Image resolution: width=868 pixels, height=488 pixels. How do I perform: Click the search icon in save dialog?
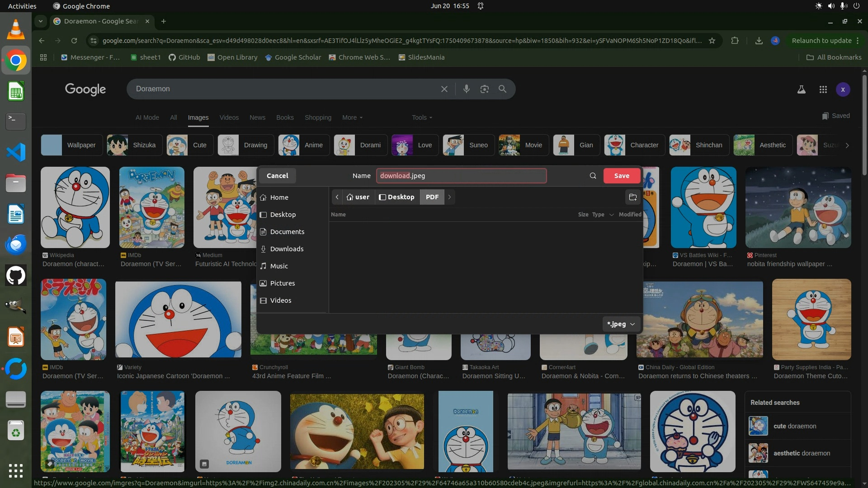click(593, 176)
